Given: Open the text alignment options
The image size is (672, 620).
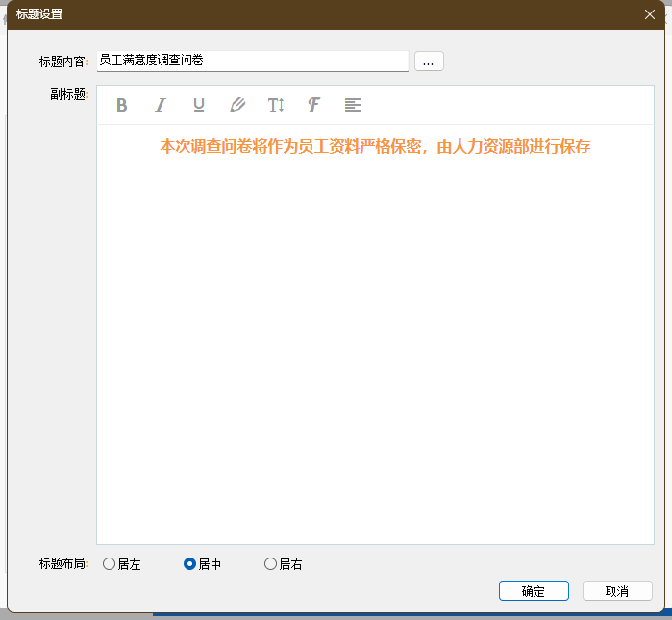Looking at the screenshot, I should 353,105.
